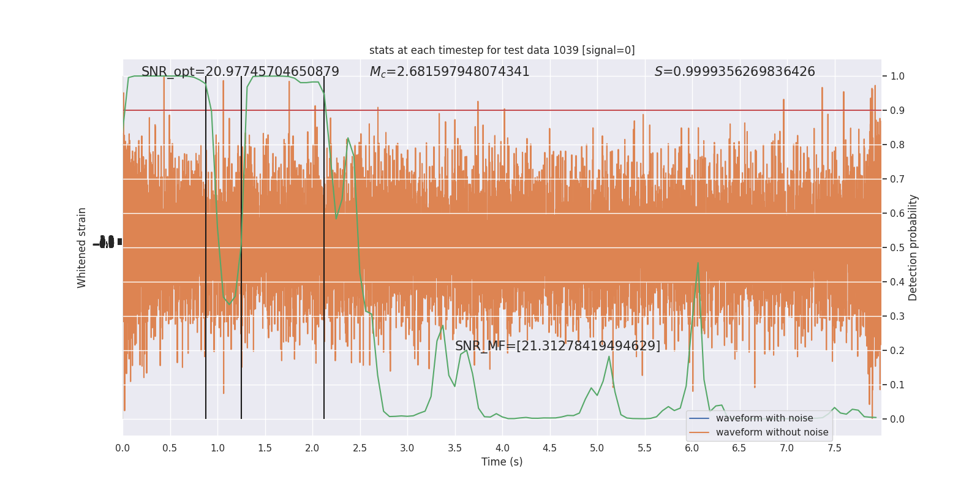The image size is (980, 490).
Task: Click the blue line sample in legend
Action: pos(699,418)
